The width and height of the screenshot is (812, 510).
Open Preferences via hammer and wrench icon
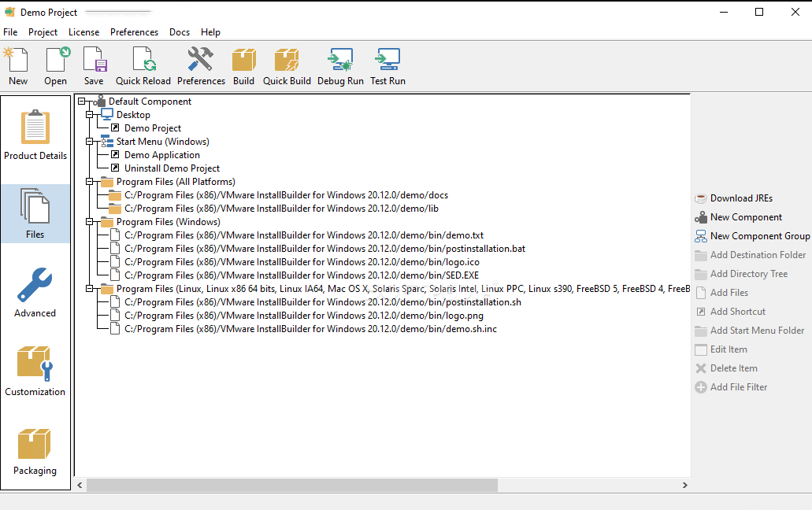201,65
